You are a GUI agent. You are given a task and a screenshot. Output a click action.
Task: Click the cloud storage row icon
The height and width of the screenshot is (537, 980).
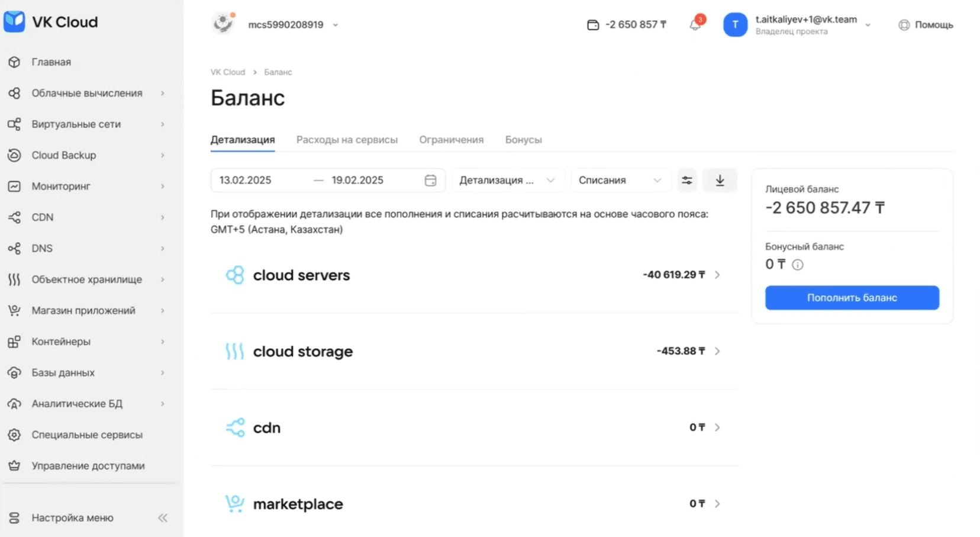235,352
